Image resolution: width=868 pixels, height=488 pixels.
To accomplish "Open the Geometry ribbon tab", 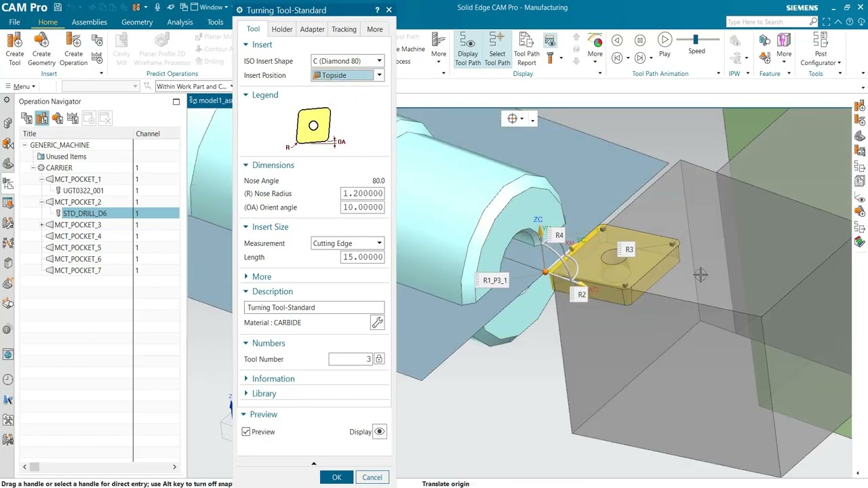I will tap(137, 22).
